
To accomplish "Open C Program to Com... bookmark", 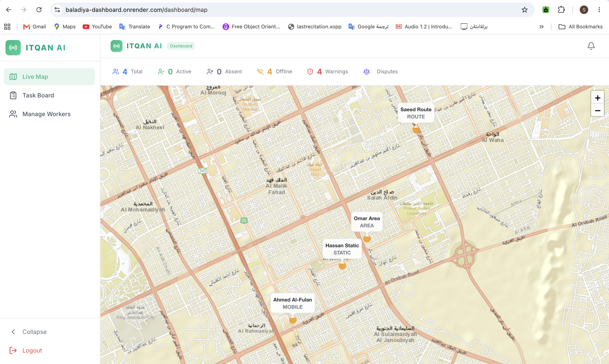I will pyautogui.click(x=186, y=26).
